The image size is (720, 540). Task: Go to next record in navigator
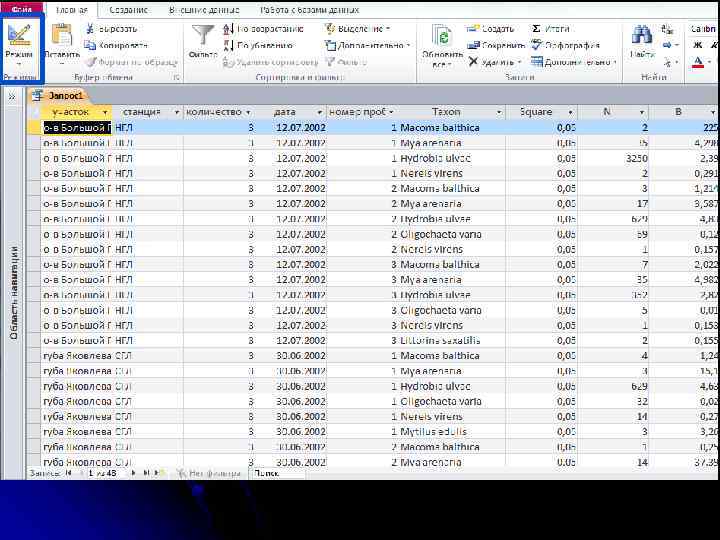tap(134, 472)
